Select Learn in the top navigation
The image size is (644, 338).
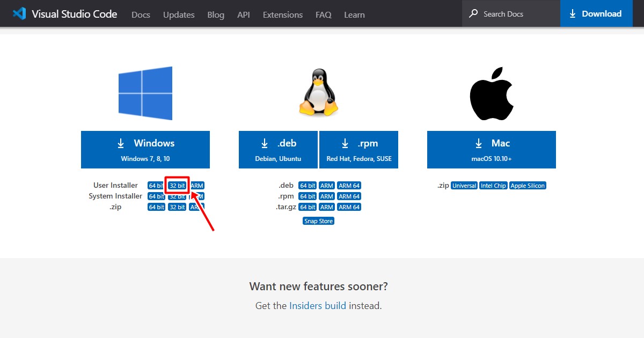click(354, 14)
